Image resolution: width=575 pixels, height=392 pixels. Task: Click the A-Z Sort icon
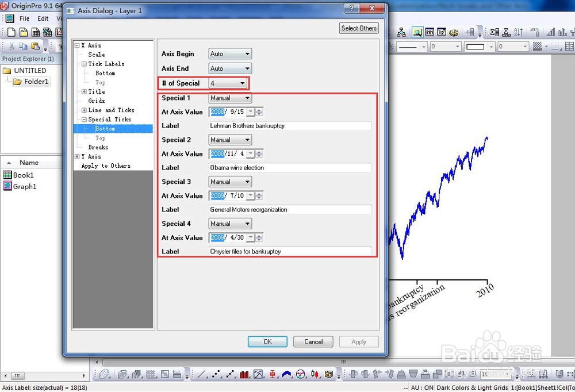click(519, 32)
